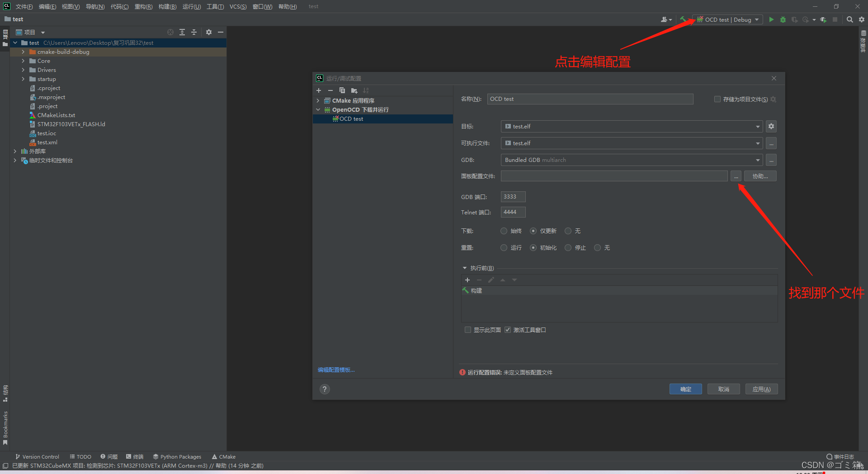Screen dimensions: 868x474
Task: Click the help question mark button in dialog
Action: point(325,389)
